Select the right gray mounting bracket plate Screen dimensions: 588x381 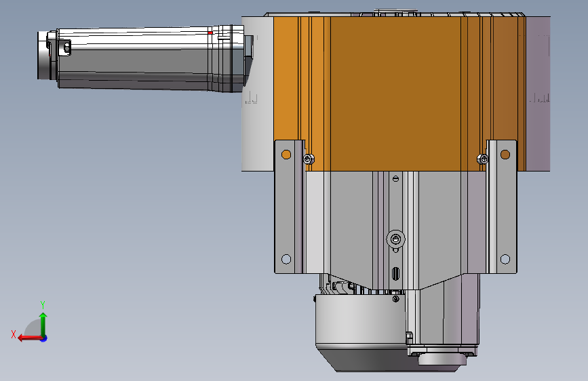(x=502, y=207)
